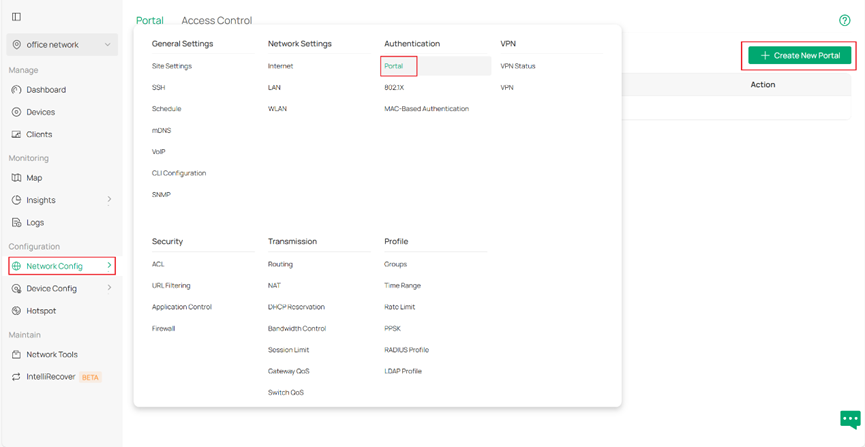Open VPN Status menu entry
This screenshot has width=865, height=447.
[518, 66]
